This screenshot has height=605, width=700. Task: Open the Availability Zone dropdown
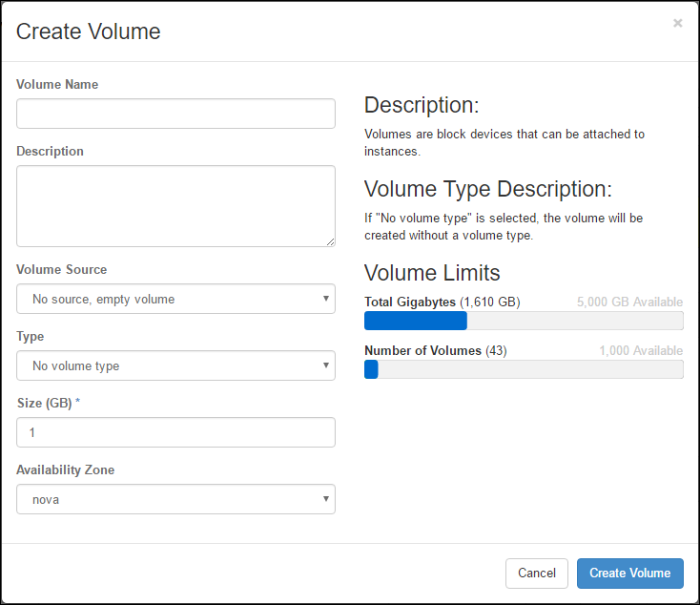point(175,499)
